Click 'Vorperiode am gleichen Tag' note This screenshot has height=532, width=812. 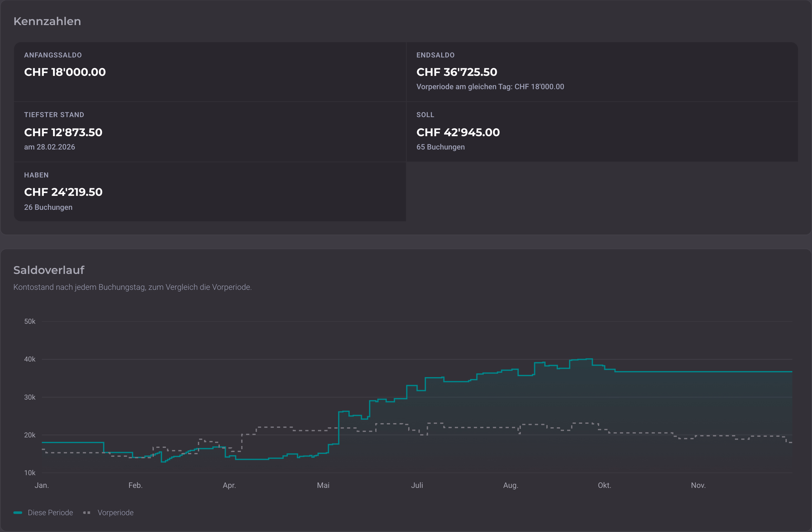point(490,87)
